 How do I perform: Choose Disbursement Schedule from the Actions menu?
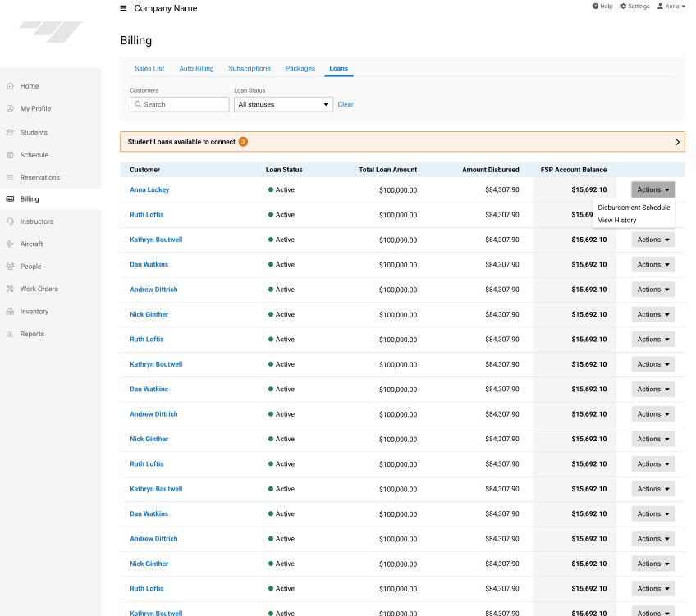(634, 208)
